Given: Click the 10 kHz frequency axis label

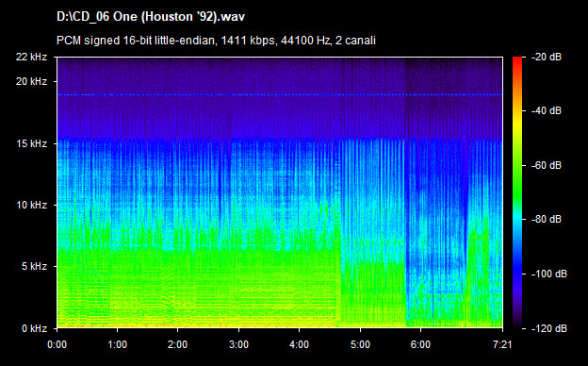Looking at the screenshot, I should tap(31, 205).
